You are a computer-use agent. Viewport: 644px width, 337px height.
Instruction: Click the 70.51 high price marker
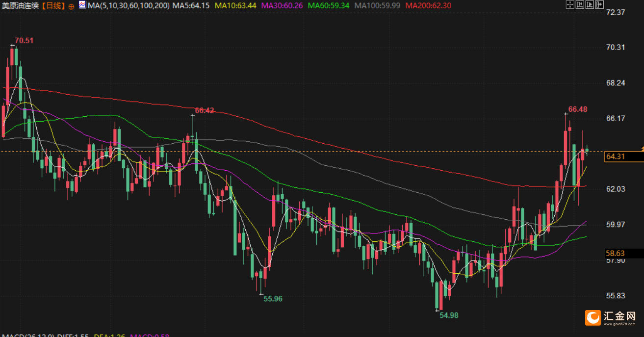point(24,40)
